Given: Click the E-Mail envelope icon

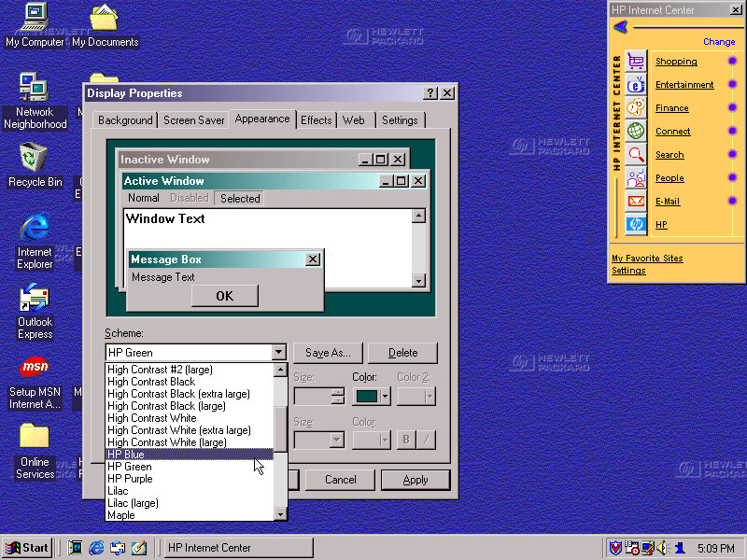Looking at the screenshot, I should [x=636, y=201].
